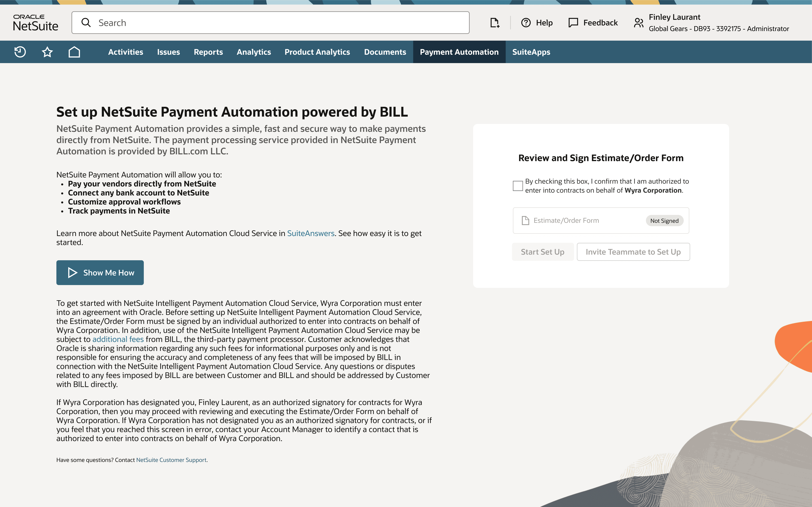Open the Reports menu
Image resolution: width=812 pixels, height=507 pixels.
point(208,52)
